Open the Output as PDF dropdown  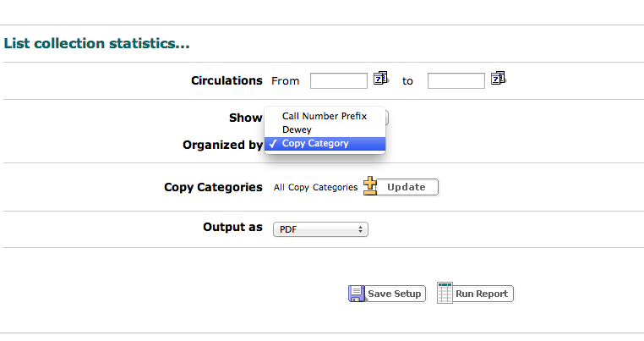(x=320, y=228)
